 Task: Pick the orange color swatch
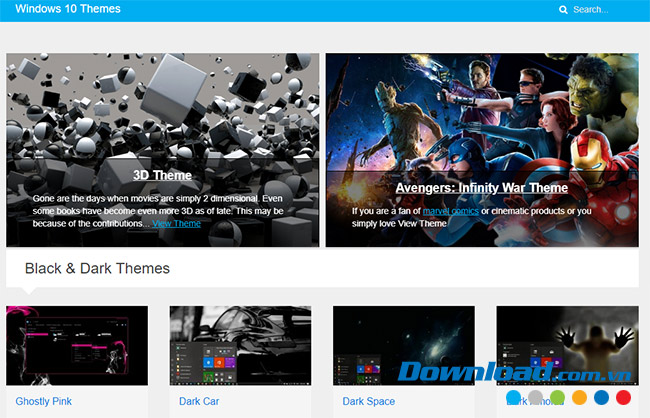[x=579, y=397]
